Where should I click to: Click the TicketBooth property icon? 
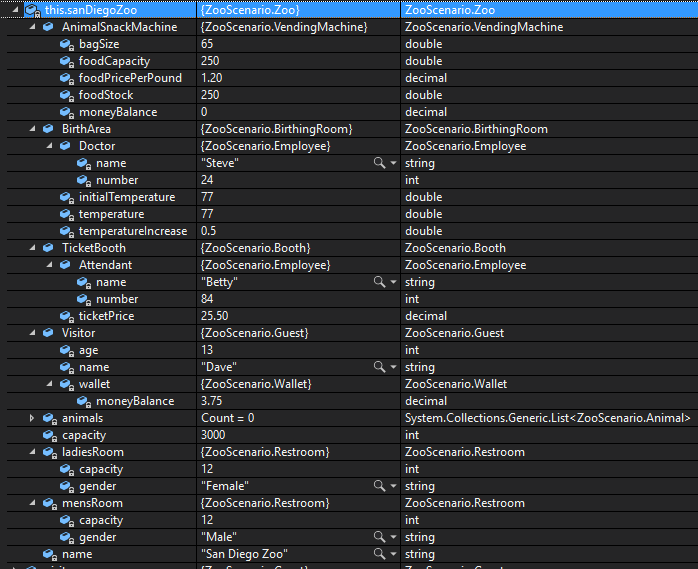pos(48,248)
